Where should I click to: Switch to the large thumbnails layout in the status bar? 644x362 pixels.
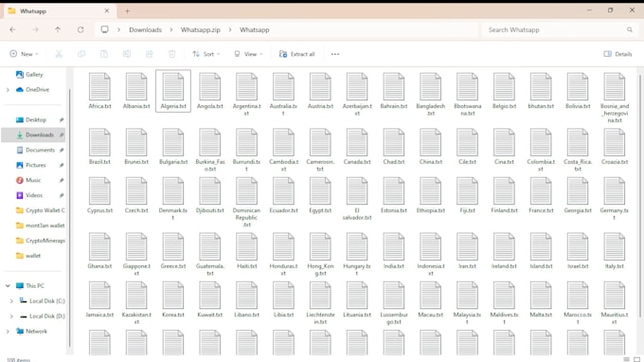pos(636,359)
